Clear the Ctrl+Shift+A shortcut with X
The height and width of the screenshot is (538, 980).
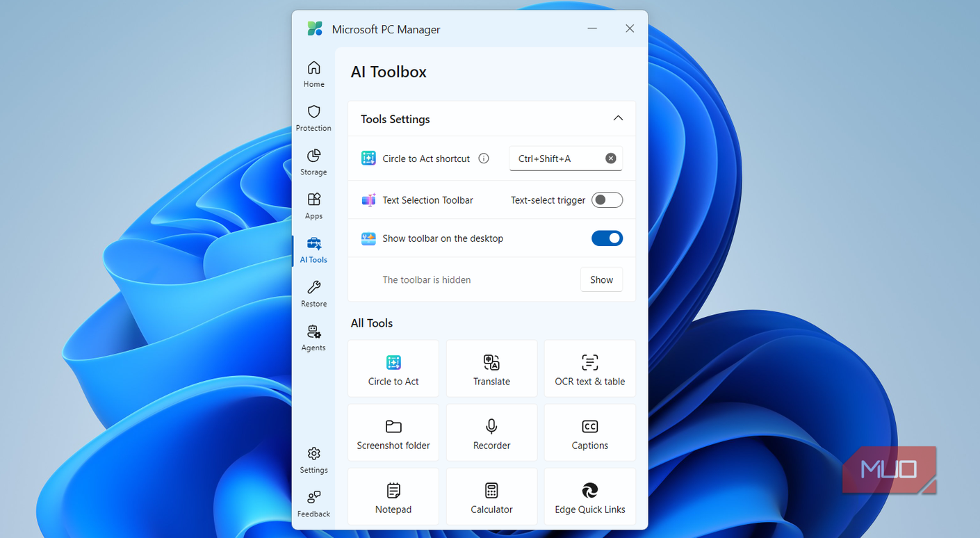(x=610, y=158)
